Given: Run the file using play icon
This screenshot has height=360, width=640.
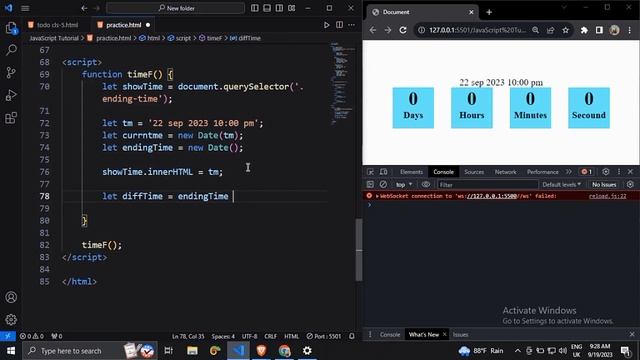Looking at the screenshot, I should [x=327, y=25].
